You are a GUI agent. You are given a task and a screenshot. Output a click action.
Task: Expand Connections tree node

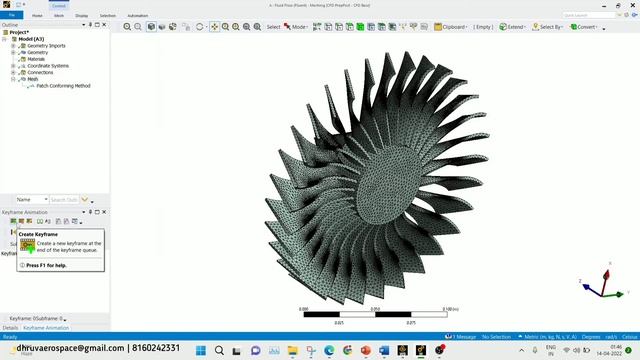(13, 72)
